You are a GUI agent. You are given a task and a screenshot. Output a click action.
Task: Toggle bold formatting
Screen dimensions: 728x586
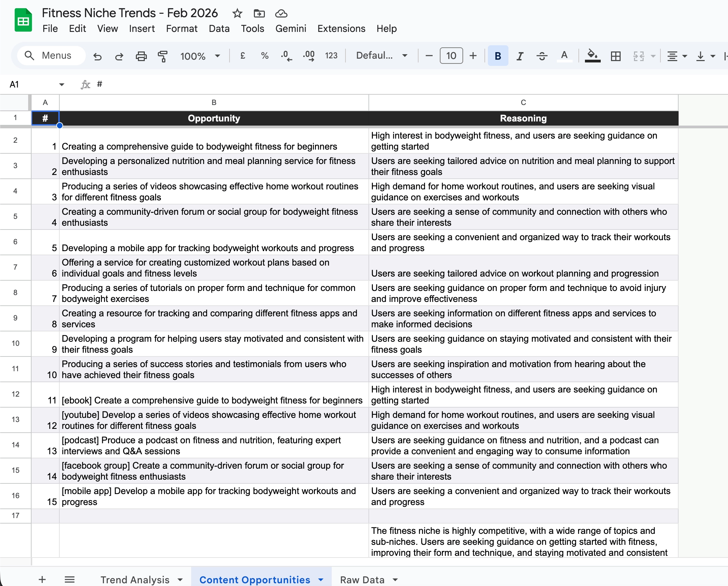(x=498, y=56)
